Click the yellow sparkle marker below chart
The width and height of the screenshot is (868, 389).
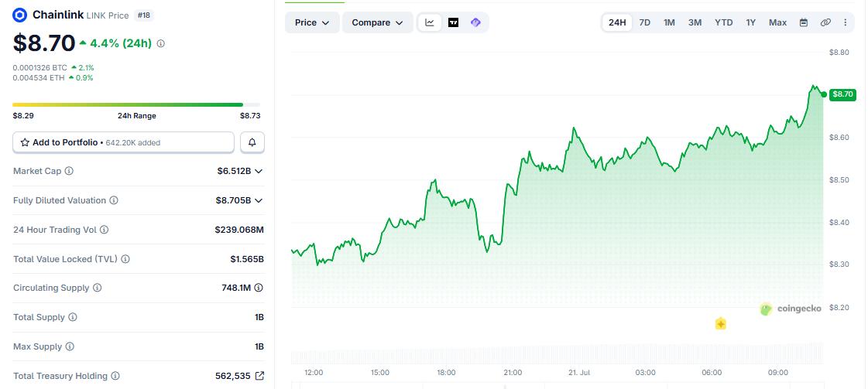(x=720, y=324)
